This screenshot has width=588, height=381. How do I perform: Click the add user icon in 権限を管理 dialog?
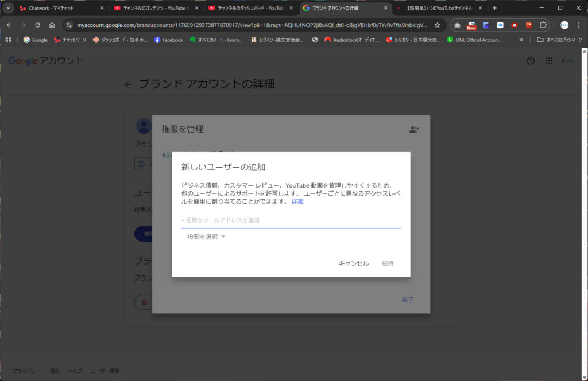click(413, 130)
